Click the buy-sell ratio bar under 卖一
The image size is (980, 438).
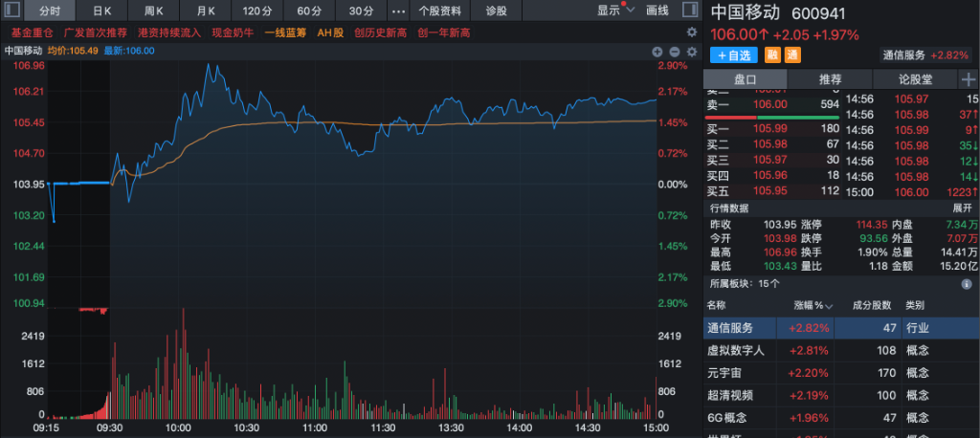[x=772, y=118]
